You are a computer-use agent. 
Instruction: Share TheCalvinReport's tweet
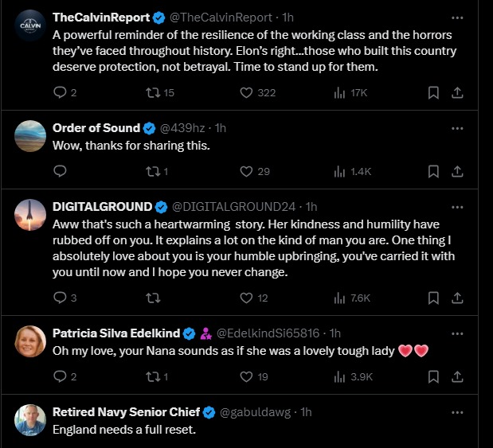(457, 92)
